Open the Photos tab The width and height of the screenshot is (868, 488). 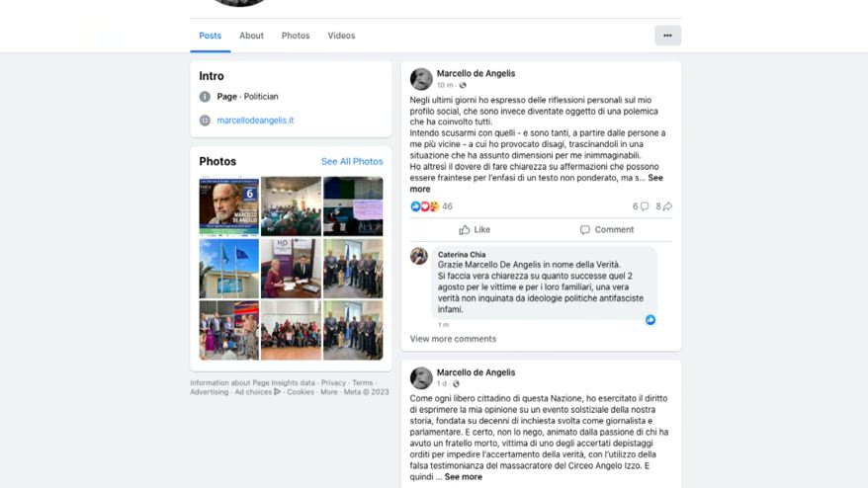pos(296,36)
